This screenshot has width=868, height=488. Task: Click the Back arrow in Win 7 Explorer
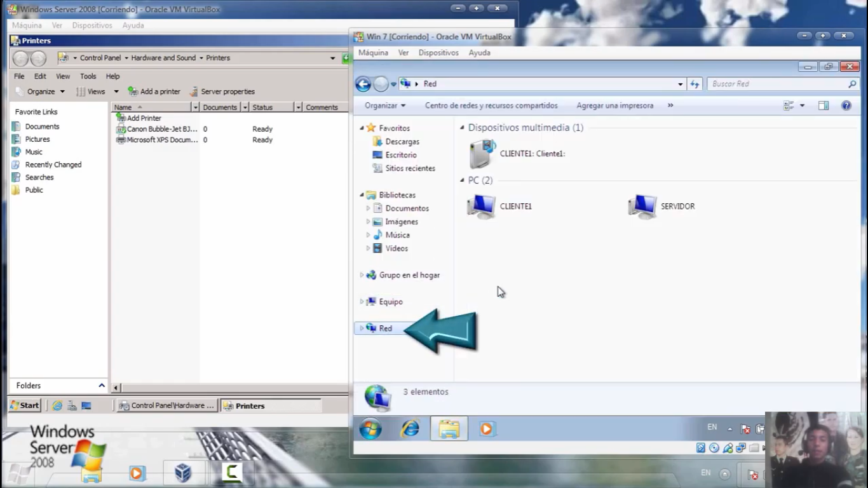363,84
